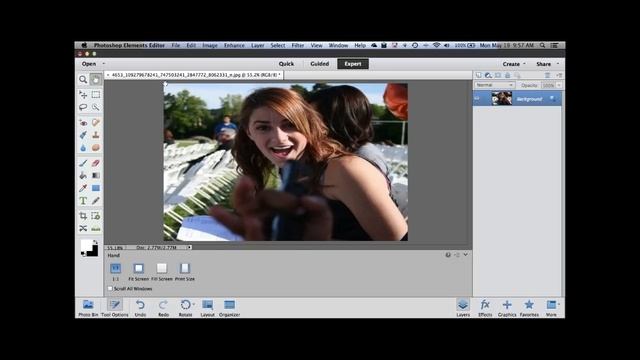Open the Layer menu
Viewport: 640px width, 360px height.
pyautogui.click(x=258, y=45)
